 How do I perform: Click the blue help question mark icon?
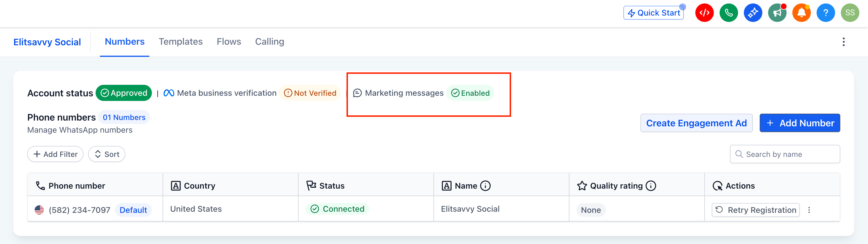coord(826,13)
